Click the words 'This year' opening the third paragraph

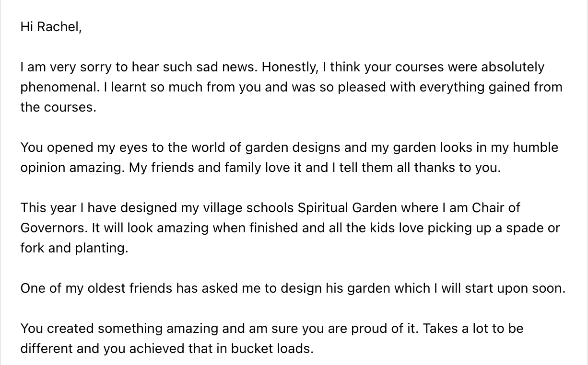click(48, 208)
